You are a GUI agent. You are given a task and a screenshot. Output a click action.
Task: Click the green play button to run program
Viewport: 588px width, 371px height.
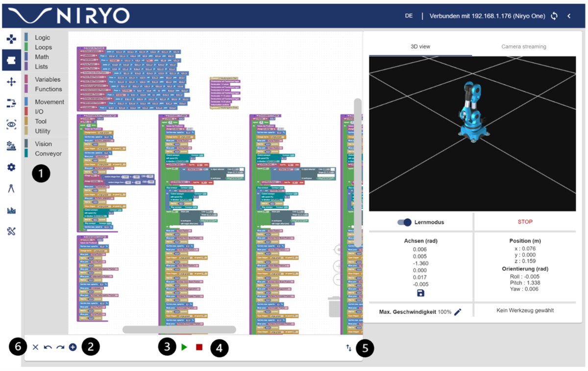coord(184,347)
